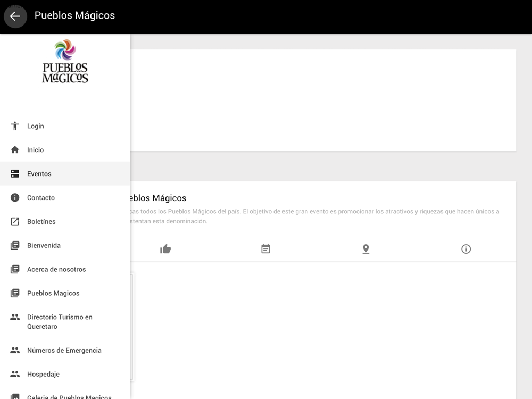The height and width of the screenshot is (399, 532).
Task: Click the Contacto info icon
Action: [15, 197]
